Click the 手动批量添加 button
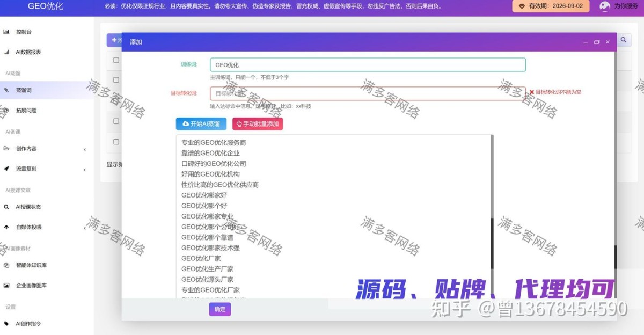The image size is (644, 335). click(258, 124)
